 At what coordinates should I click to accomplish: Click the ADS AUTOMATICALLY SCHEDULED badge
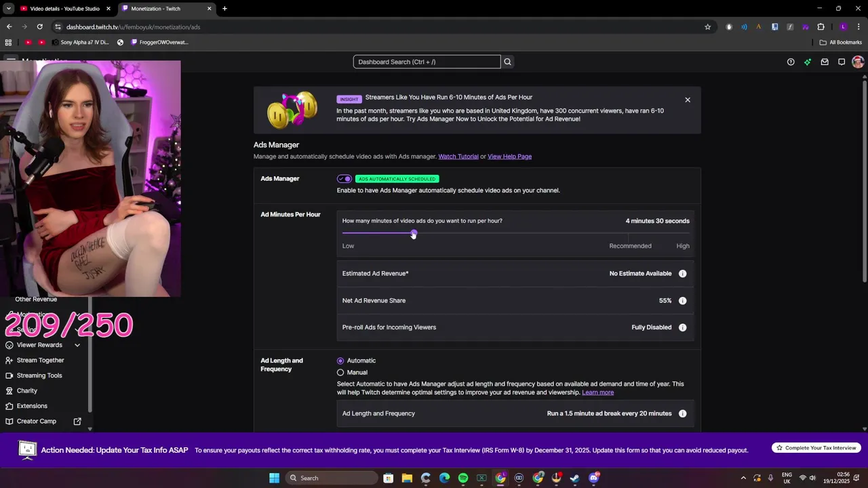point(397,179)
